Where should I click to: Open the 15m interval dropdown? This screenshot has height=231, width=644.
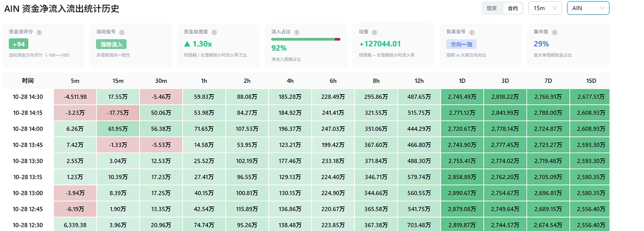pos(545,8)
